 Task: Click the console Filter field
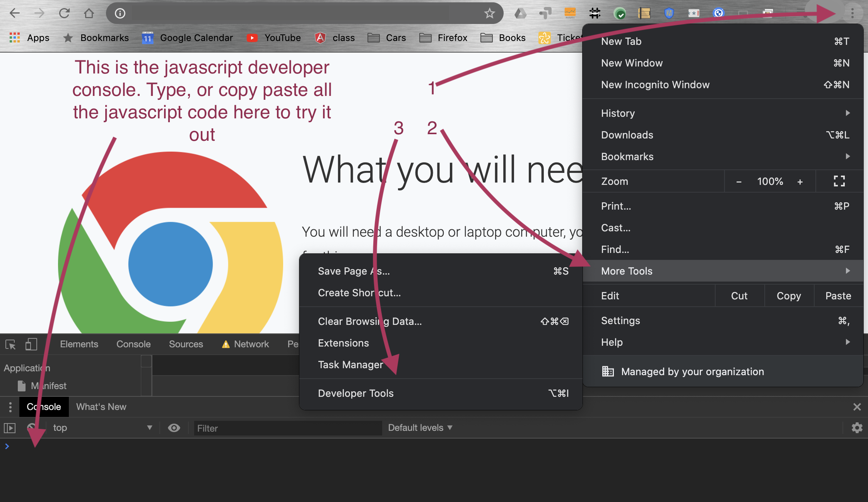click(288, 428)
